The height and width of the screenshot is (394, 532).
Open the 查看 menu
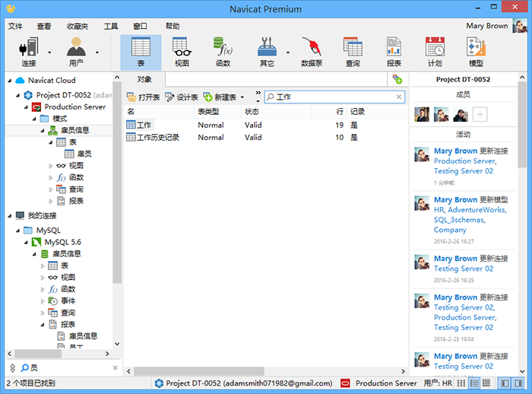tap(44, 26)
